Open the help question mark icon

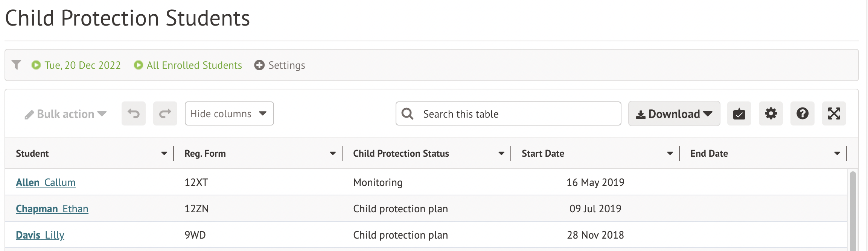802,113
